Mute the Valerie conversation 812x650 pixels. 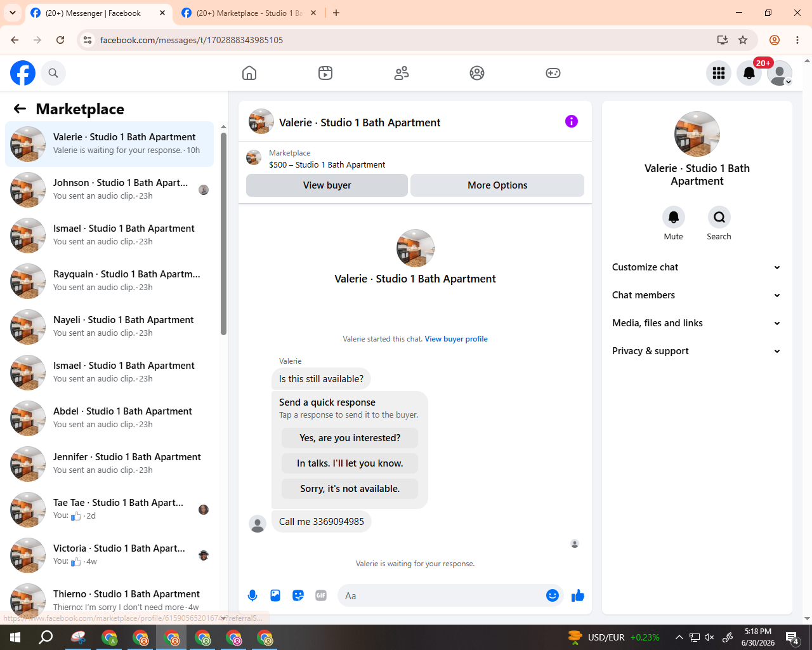(x=674, y=217)
